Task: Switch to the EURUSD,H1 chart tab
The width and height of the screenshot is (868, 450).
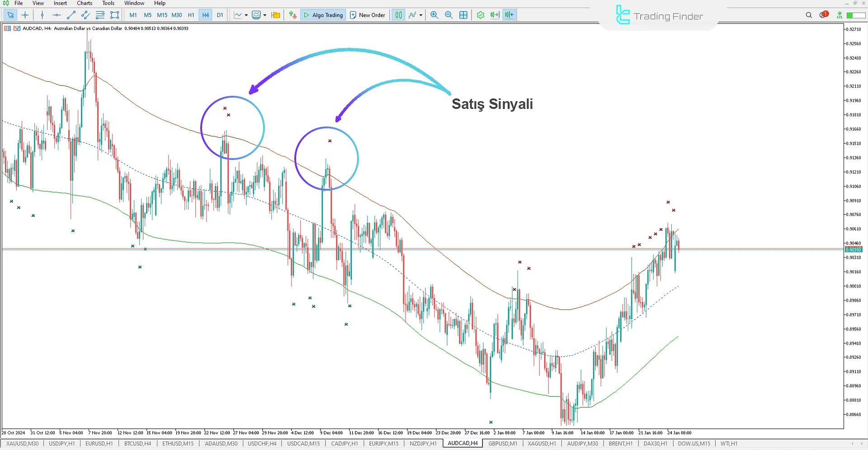Action: point(99,444)
